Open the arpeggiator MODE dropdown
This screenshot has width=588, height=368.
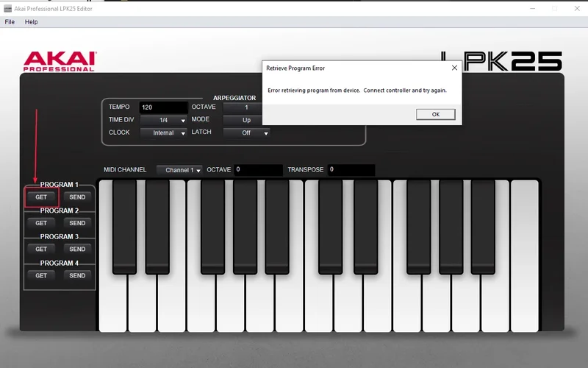[246, 120]
